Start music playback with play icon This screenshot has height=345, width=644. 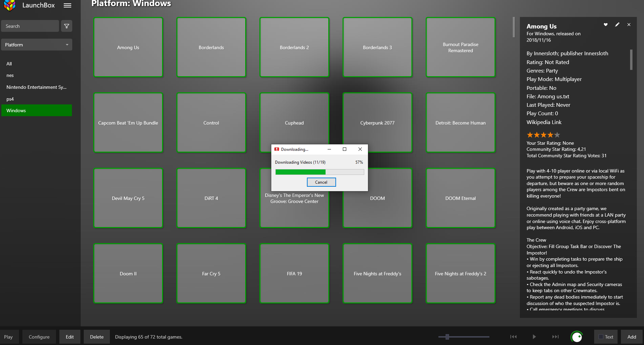[x=534, y=337]
